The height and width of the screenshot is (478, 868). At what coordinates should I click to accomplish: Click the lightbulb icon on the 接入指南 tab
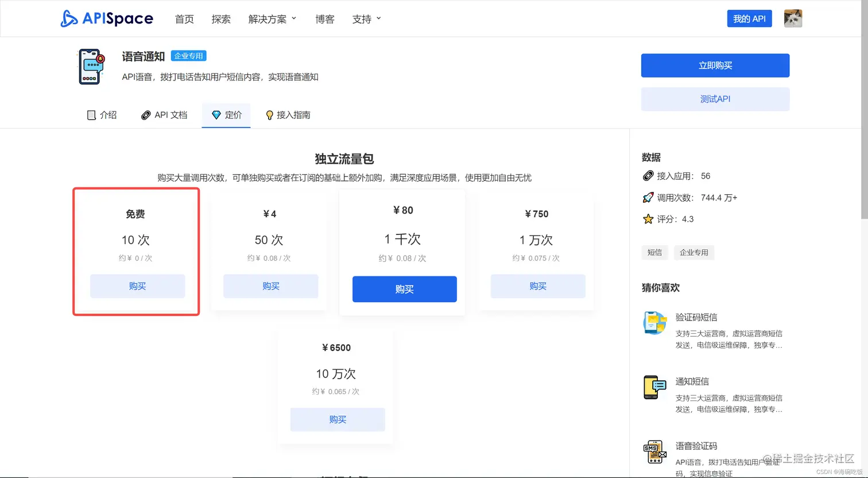[x=269, y=115]
